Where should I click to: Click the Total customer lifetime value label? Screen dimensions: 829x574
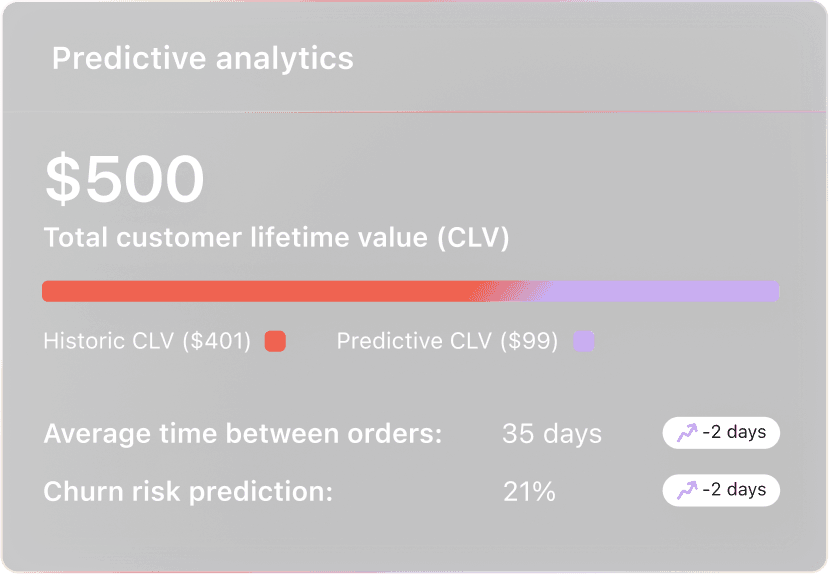276,237
